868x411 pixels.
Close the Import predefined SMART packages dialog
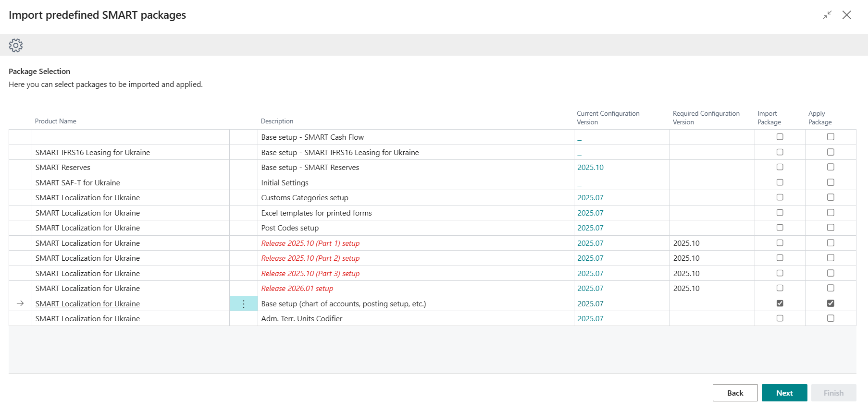(x=846, y=15)
